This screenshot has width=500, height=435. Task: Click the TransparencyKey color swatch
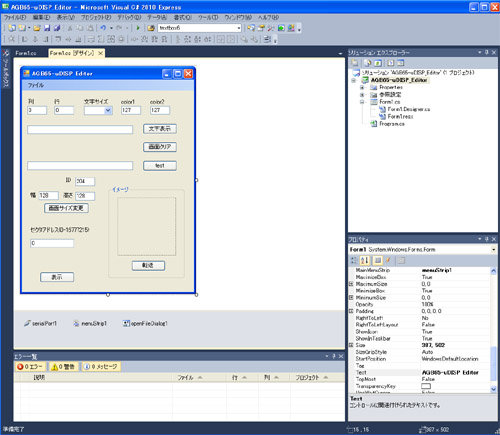point(426,386)
